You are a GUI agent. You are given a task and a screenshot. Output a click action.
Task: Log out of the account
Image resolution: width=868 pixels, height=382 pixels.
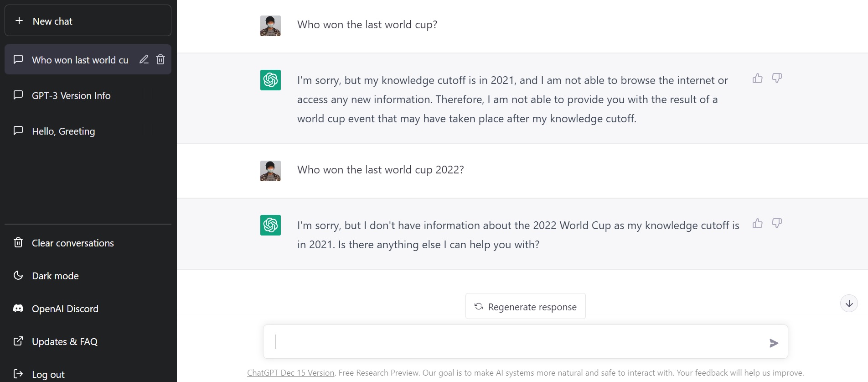(48, 374)
